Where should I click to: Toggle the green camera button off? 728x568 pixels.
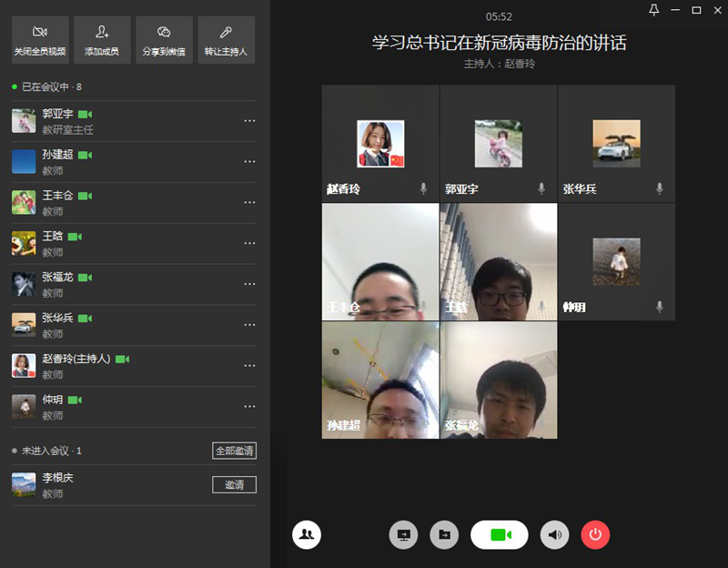(x=499, y=535)
